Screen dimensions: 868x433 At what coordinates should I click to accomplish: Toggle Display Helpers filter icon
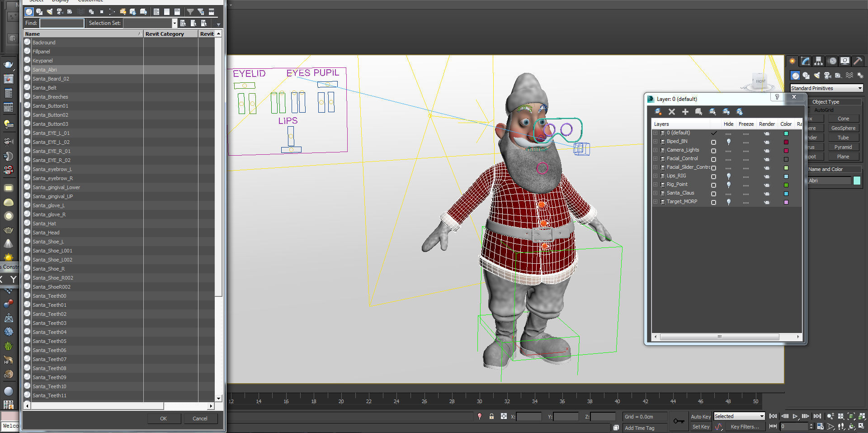tap(70, 12)
